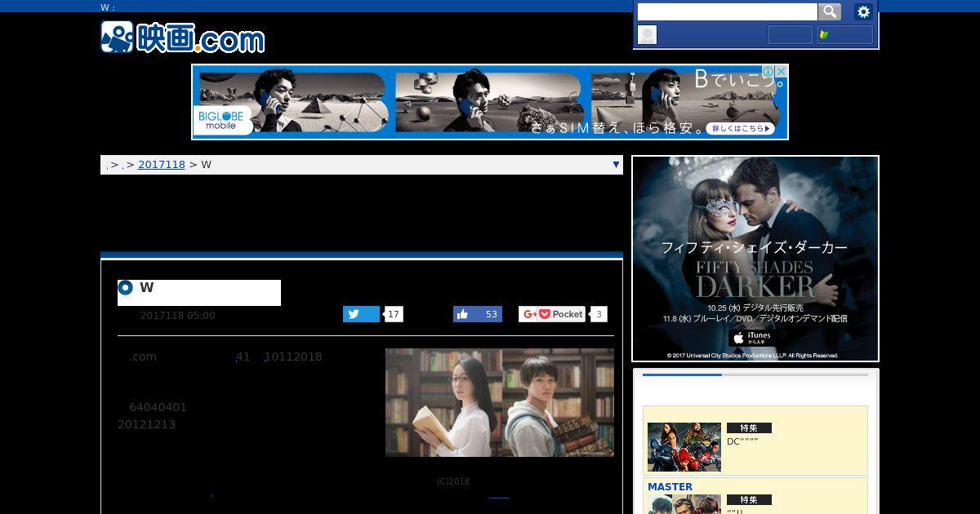Focus the site search input field
Viewport: 980px width, 514px height.
point(727,11)
